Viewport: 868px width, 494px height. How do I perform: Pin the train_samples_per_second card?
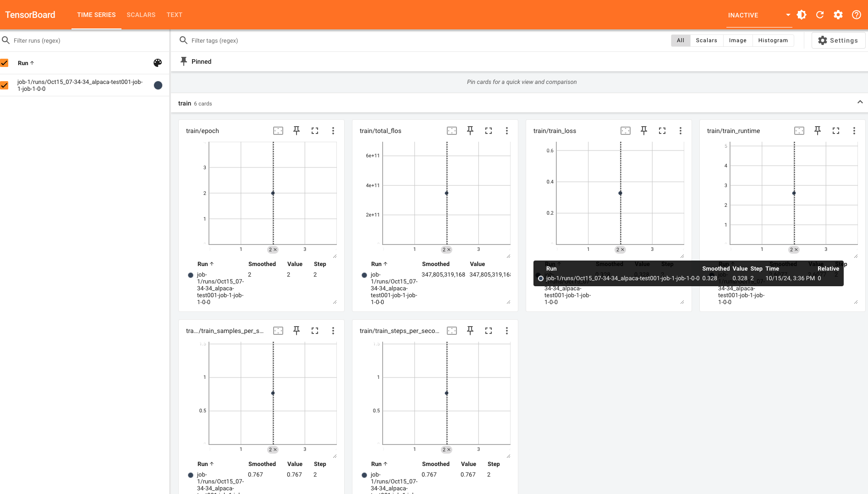(x=297, y=331)
